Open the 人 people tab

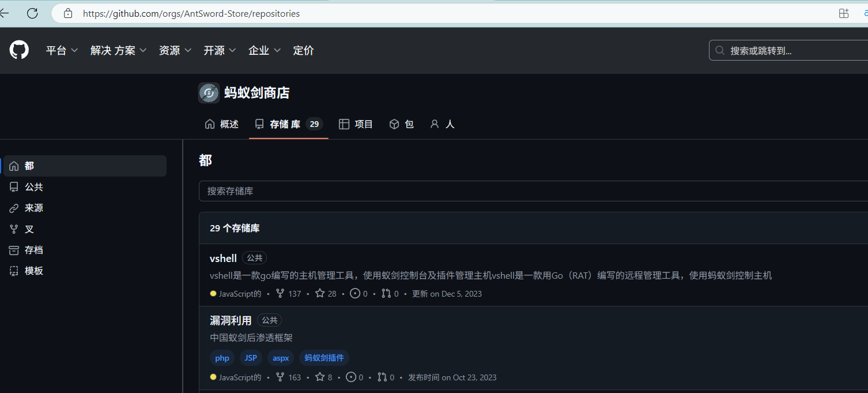(x=442, y=124)
